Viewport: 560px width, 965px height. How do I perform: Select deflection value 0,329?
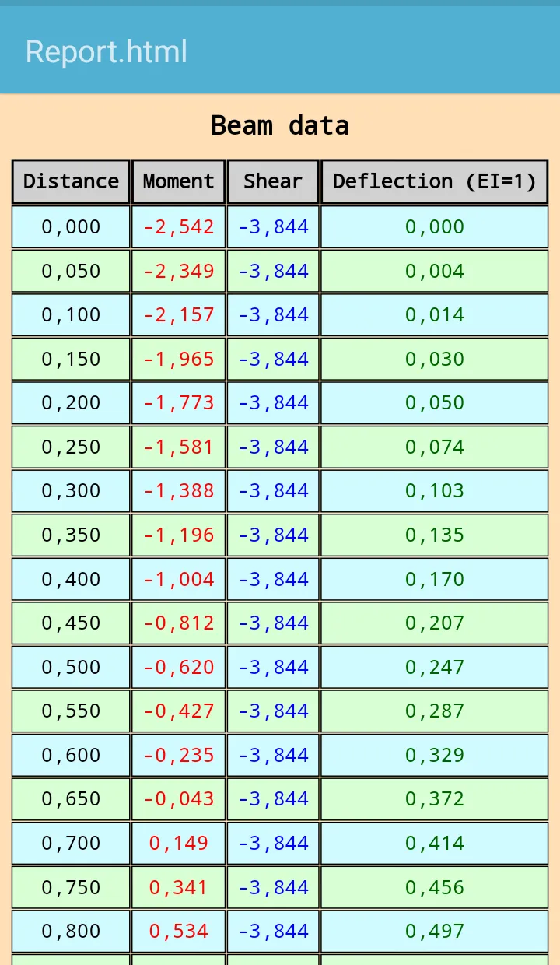pos(435,755)
